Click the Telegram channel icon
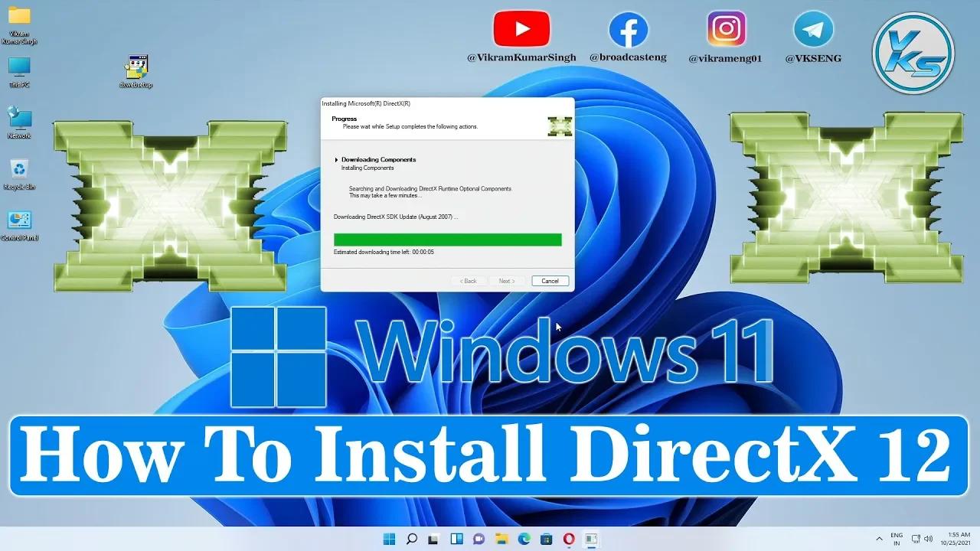 tap(814, 29)
